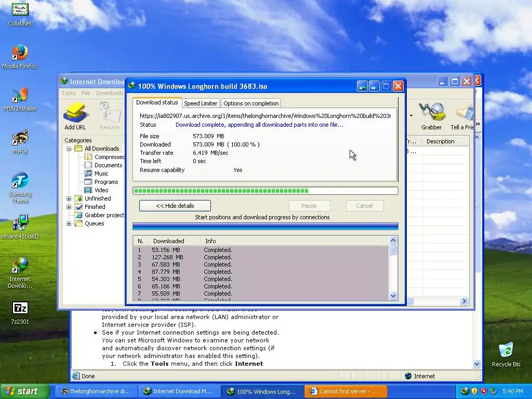
Task: Switch to thelonghornarchive taskbar item
Action: click(96, 391)
